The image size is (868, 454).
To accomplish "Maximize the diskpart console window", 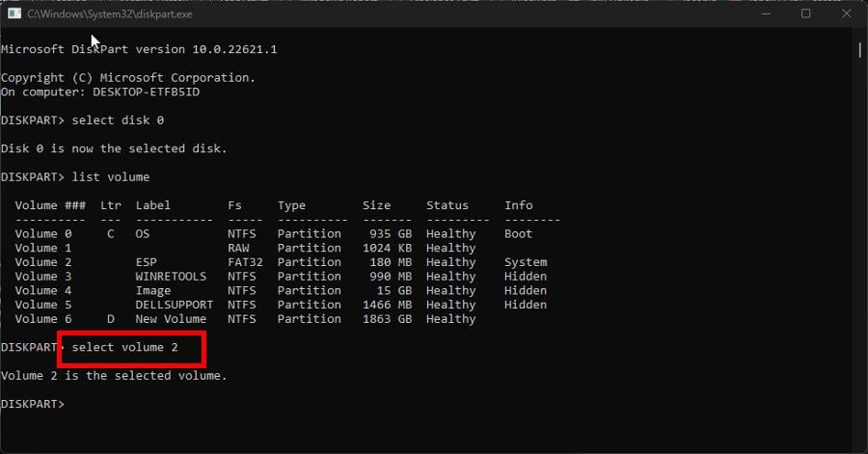I will point(806,13).
